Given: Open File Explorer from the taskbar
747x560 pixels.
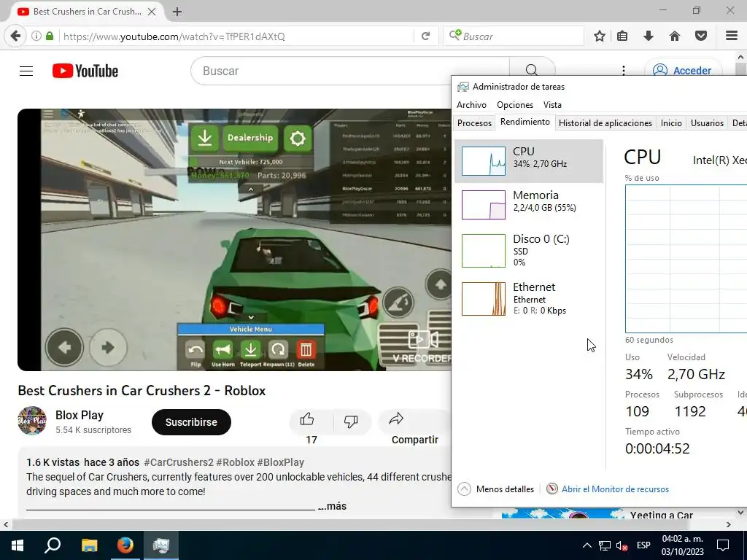Looking at the screenshot, I should coord(89,545).
